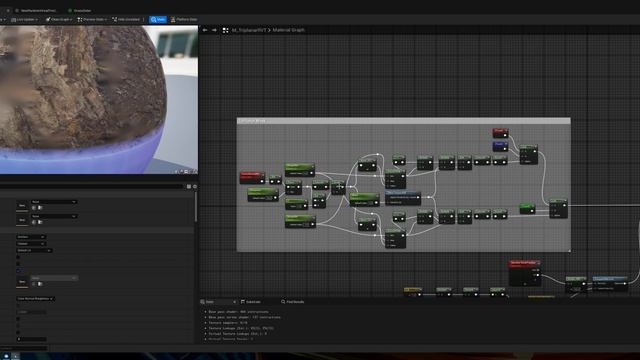Screen dimensions: 640x360
Task: Open the Clean Graph dropdown
Action: coord(59,20)
